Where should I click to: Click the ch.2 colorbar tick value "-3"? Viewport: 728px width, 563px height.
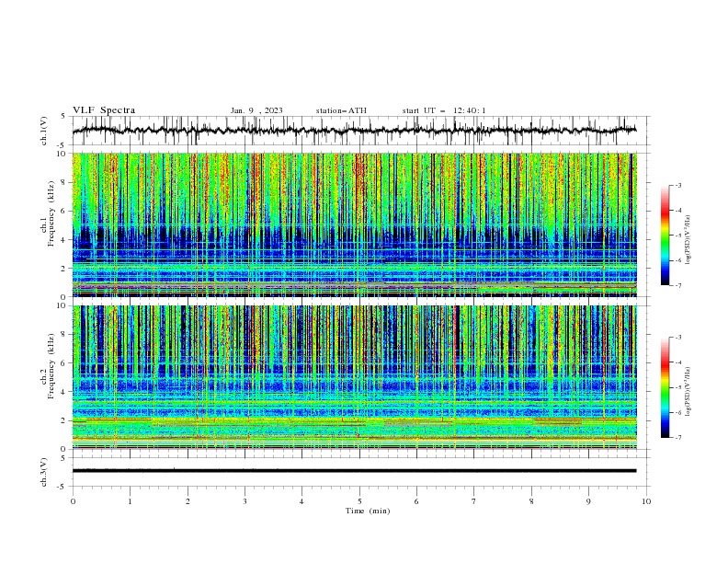(677, 338)
